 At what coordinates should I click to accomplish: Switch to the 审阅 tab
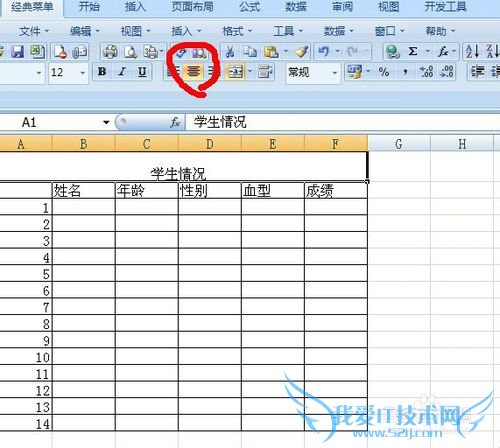(x=342, y=6)
